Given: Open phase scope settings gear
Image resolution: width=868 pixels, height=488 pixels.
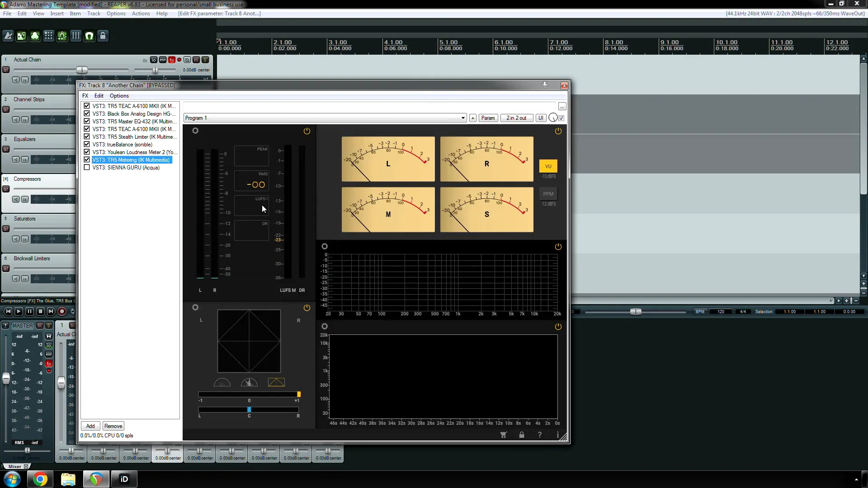Looking at the screenshot, I should click(x=195, y=307).
